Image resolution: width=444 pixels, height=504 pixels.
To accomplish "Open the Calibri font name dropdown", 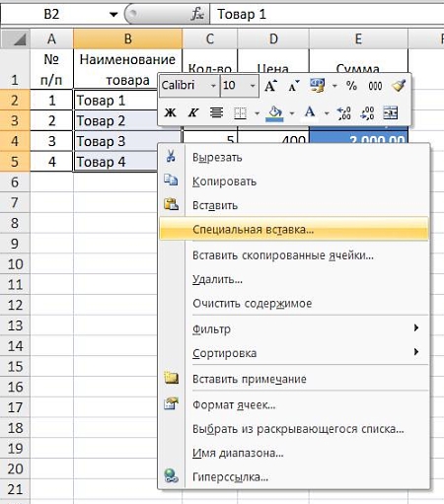I will (213, 86).
